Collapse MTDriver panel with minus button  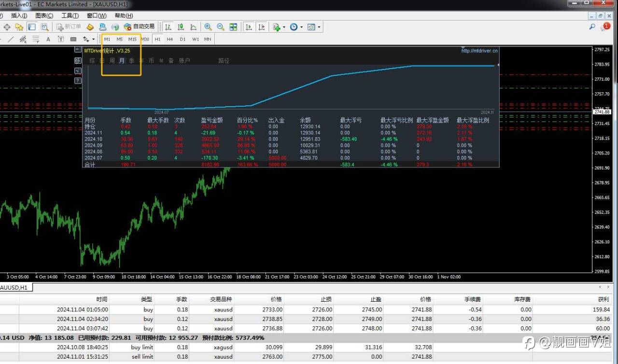pos(78,50)
